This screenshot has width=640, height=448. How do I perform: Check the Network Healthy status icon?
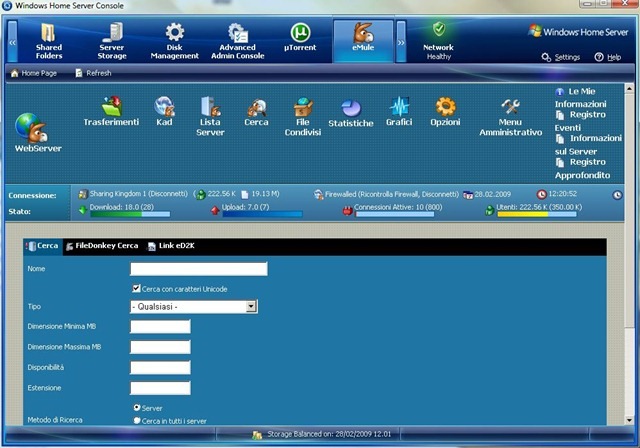[439, 29]
